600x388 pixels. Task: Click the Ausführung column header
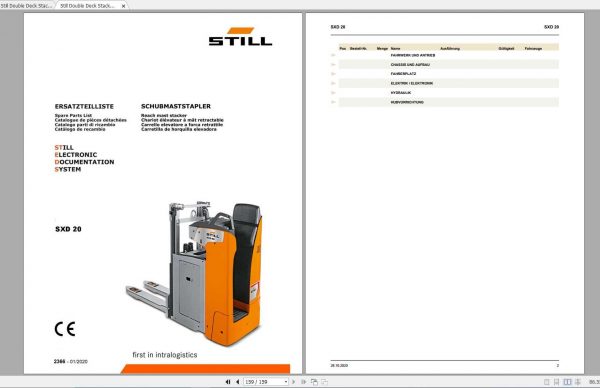click(450, 49)
